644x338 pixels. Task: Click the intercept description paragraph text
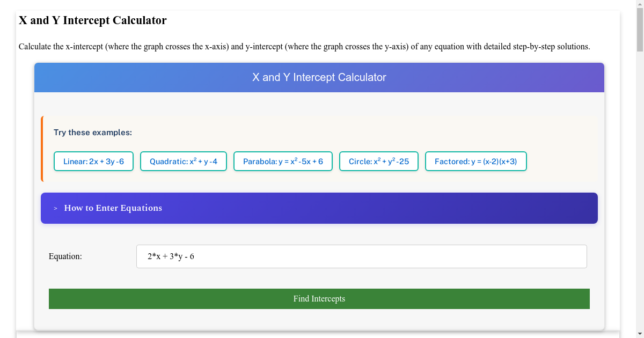click(x=304, y=47)
